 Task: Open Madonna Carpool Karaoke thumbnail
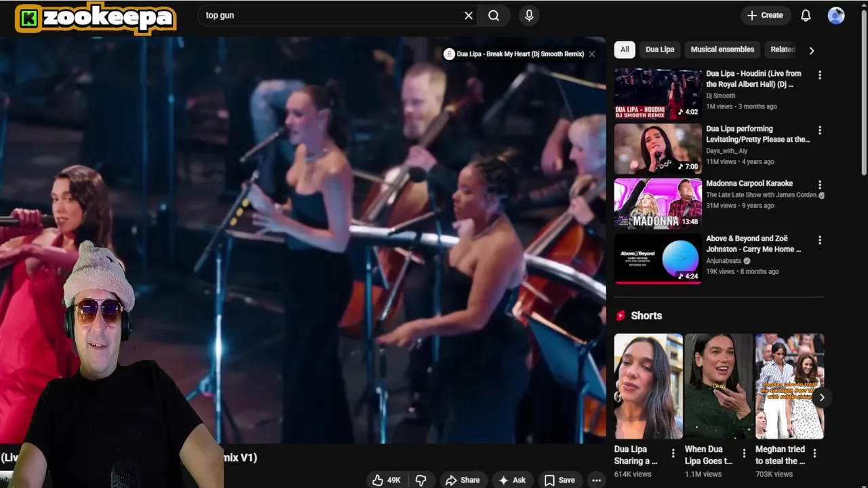(658, 204)
